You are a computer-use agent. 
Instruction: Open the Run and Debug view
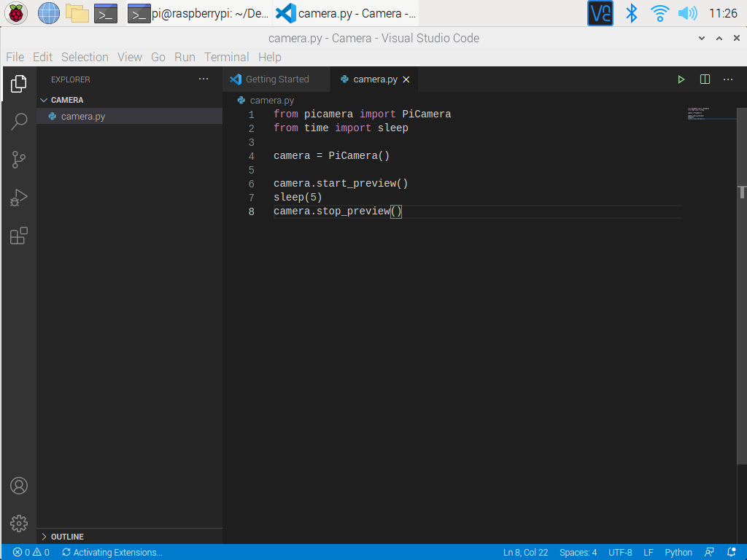pyautogui.click(x=19, y=198)
